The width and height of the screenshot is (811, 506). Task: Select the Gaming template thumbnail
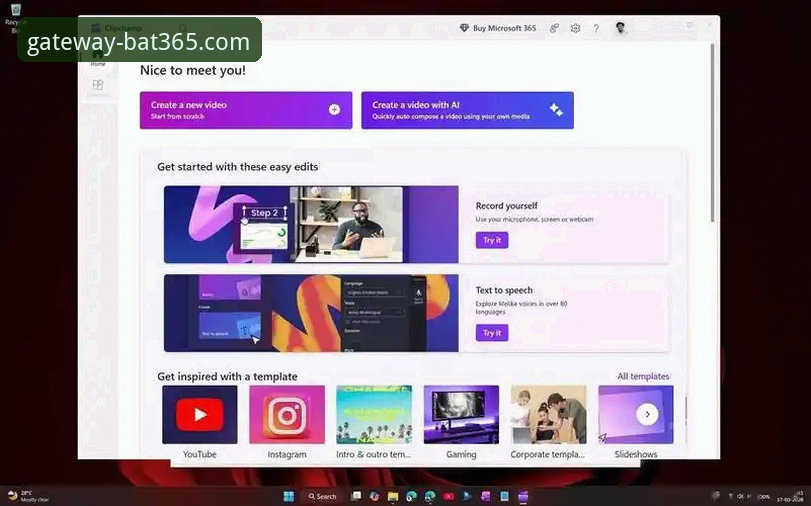click(x=461, y=414)
